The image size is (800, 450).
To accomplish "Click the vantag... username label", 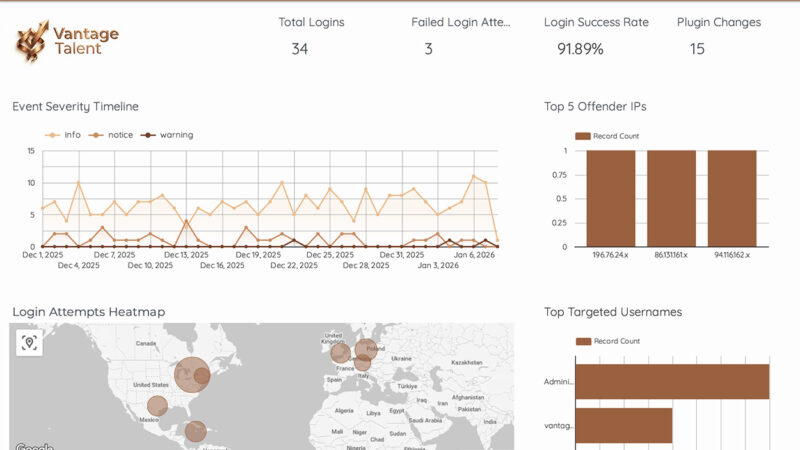I will 559,426.
